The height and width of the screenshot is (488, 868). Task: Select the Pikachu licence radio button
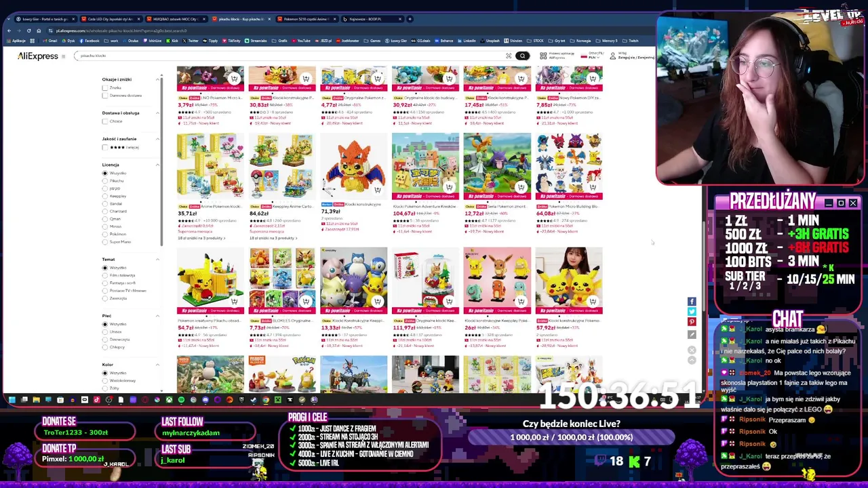click(x=105, y=181)
